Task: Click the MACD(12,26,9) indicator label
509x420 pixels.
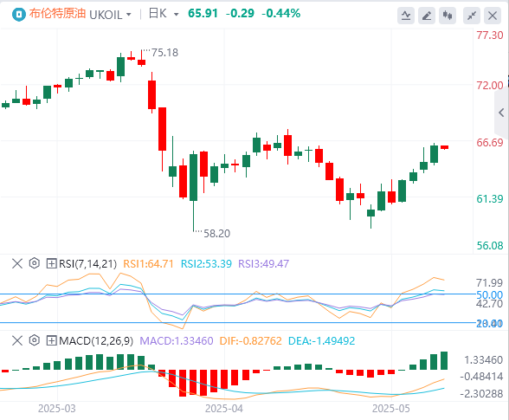Action: coord(96,341)
